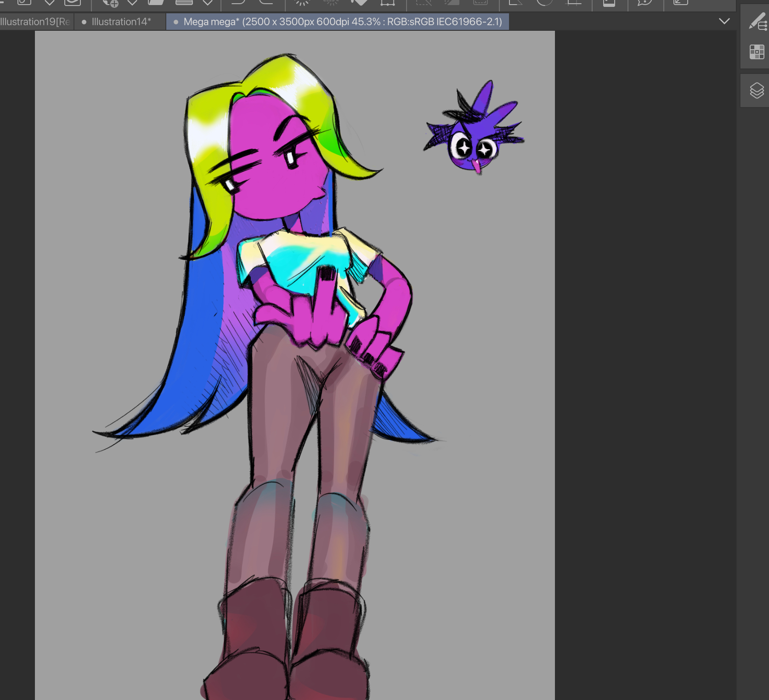The height and width of the screenshot is (700, 769).
Task: Open the dropdown arrow left of Undo
Action: pos(208,3)
